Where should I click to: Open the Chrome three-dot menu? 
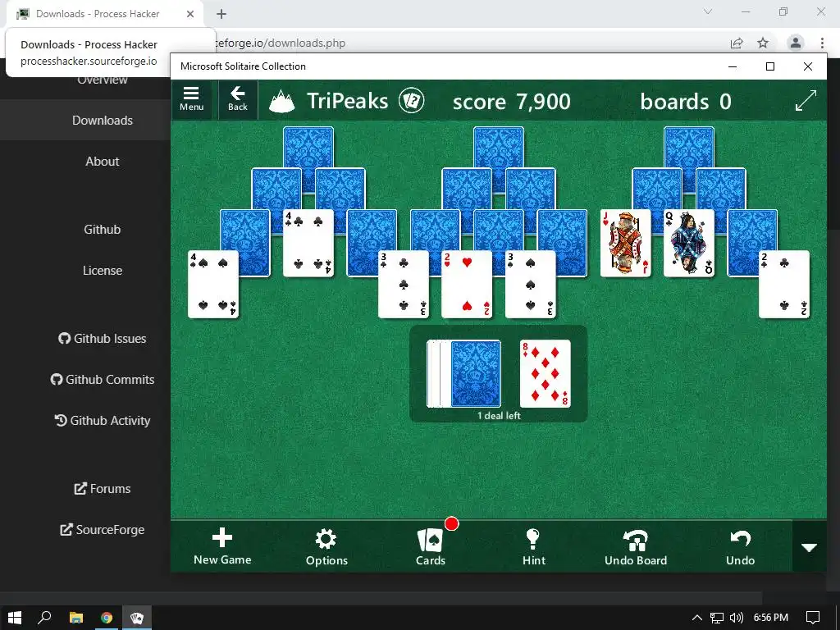pyautogui.click(x=822, y=43)
